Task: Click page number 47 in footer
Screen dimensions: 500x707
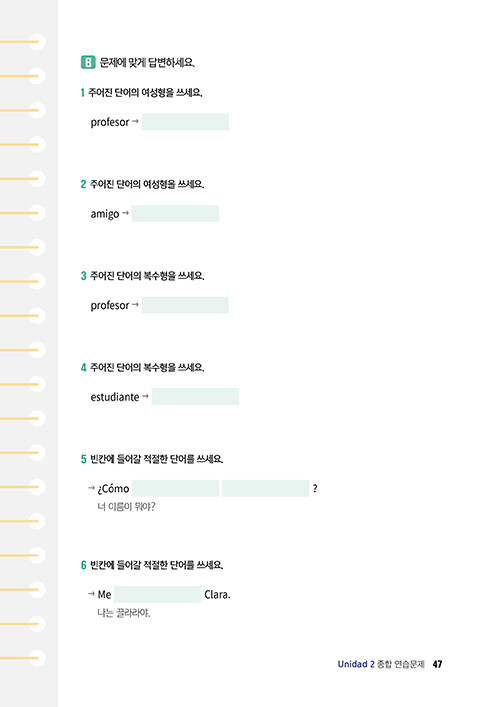Action: [x=437, y=664]
